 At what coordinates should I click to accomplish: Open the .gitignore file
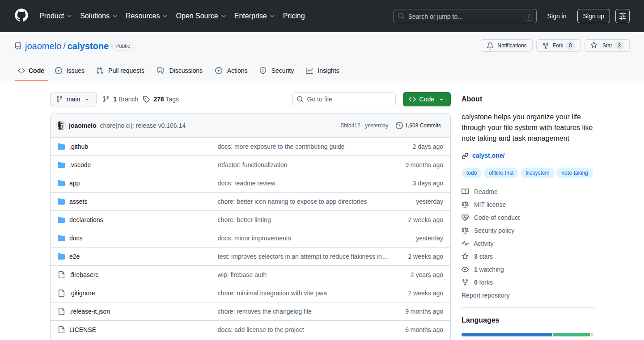click(x=82, y=293)
